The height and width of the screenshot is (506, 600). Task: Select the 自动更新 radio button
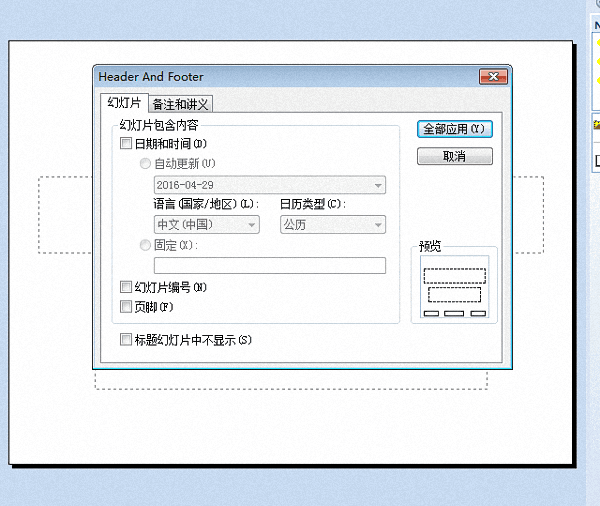tap(147, 163)
